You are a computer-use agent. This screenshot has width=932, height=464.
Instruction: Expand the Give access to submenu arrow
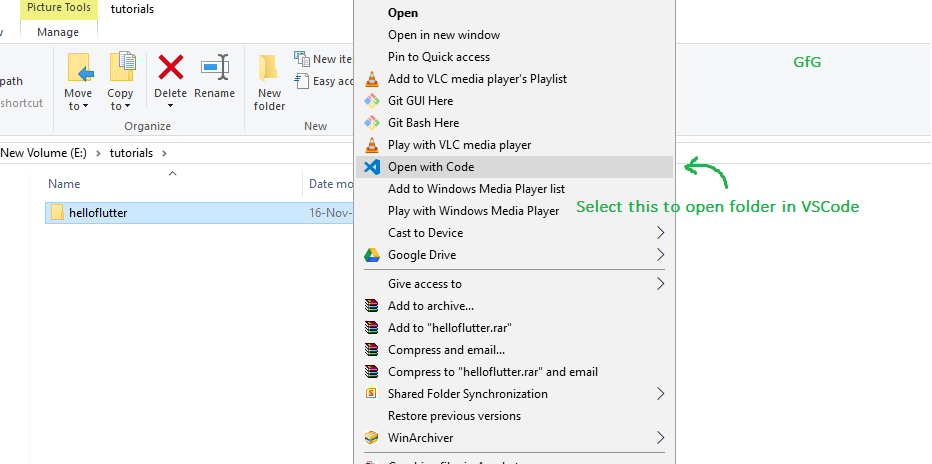660,283
